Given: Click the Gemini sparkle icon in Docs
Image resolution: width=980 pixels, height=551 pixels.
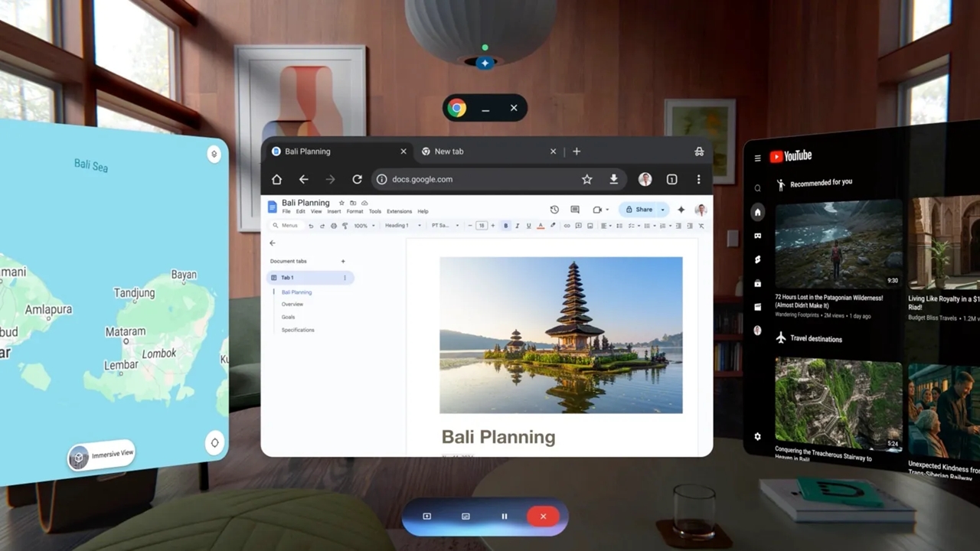Looking at the screenshot, I should (x=681, y=210).
